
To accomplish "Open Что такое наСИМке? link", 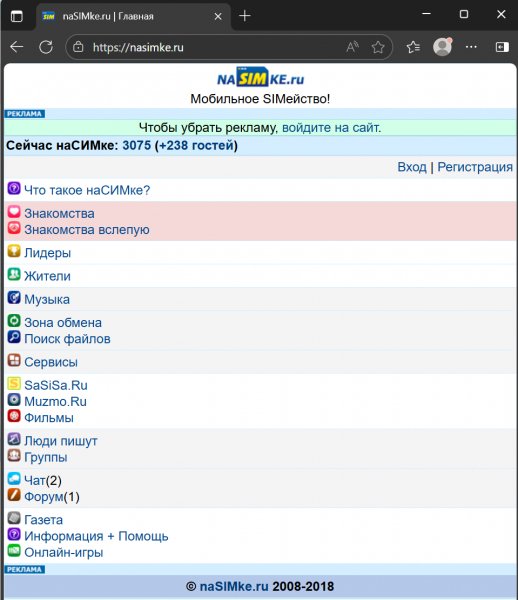I will pyautogui.click(x=87, y=190).
